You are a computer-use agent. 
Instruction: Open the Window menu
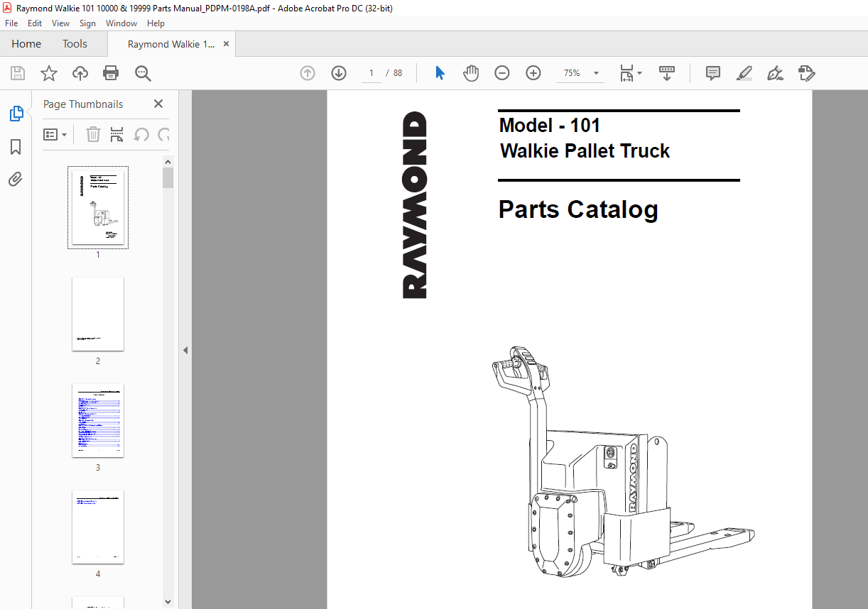click(x=121, y=23)
